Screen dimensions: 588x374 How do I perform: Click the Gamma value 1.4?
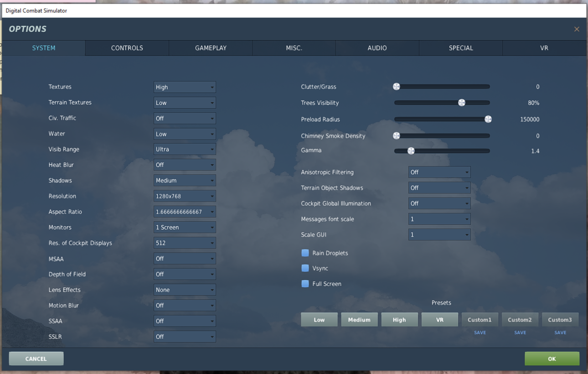535,151
